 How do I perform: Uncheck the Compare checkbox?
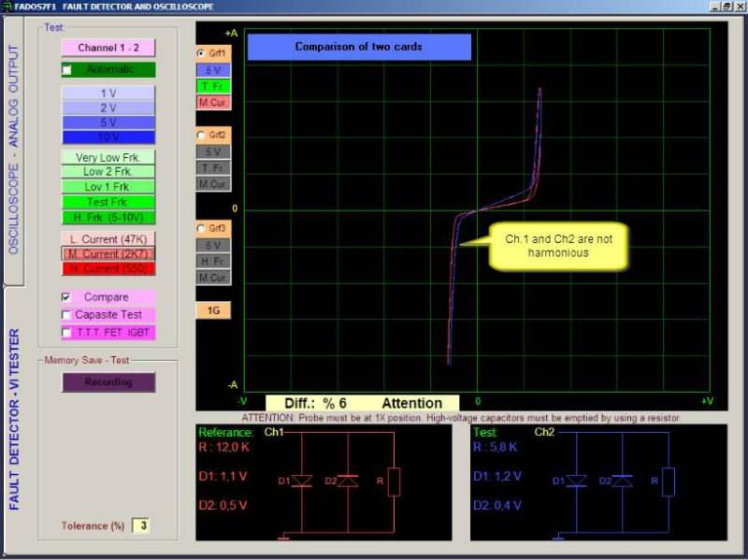click(x=67, y=297)
